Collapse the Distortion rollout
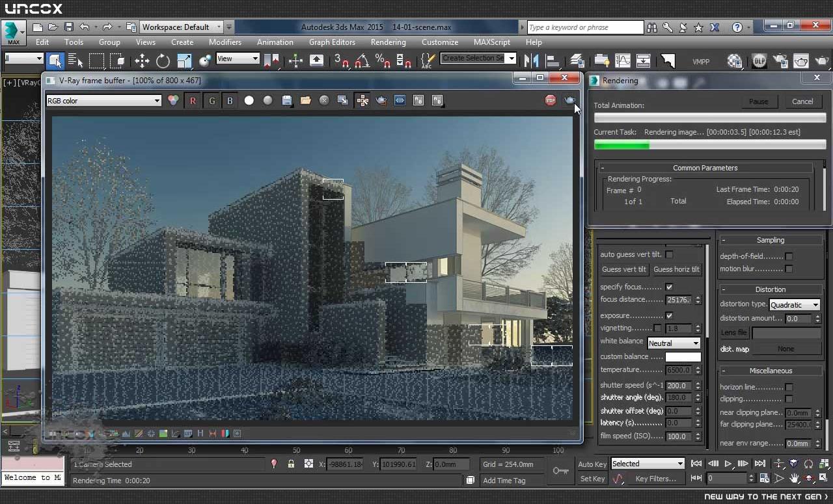The height and width of the screenshot is (504, 833). coord(770,289)
